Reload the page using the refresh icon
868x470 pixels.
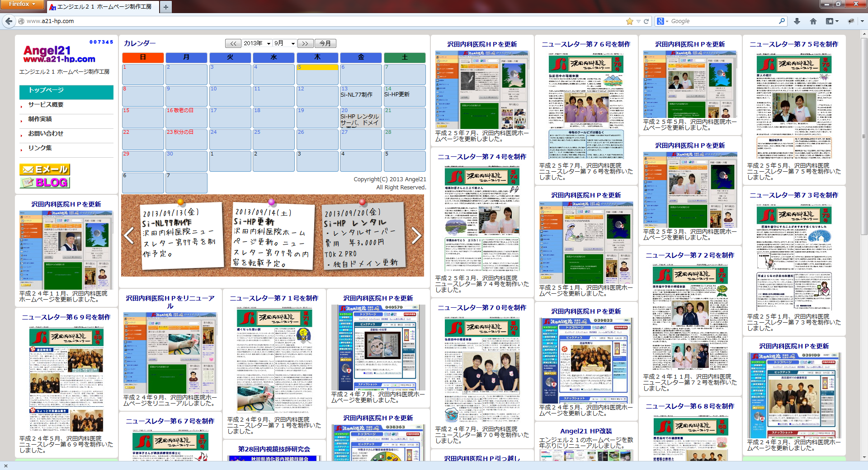coord(646,21)
